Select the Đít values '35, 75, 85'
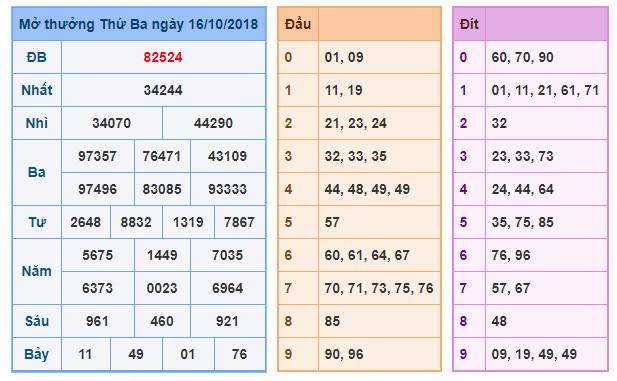The width and height of the screenshot is (617, 381). (523, 222)
